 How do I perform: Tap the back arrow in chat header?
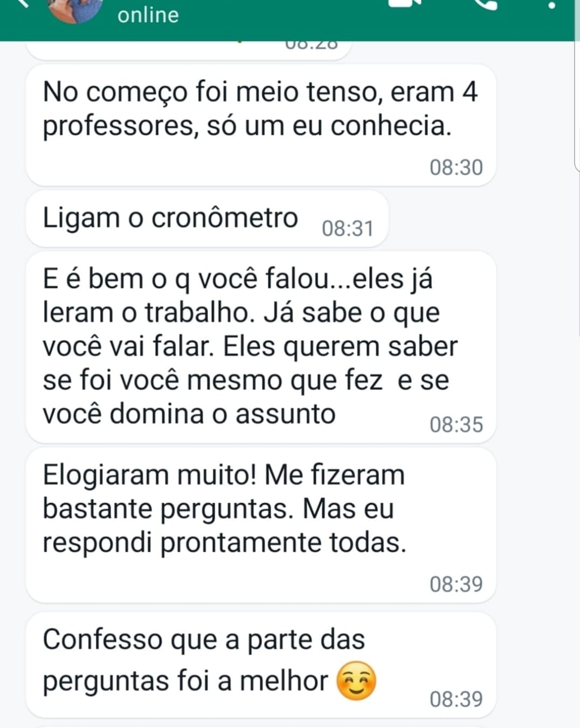22,3
